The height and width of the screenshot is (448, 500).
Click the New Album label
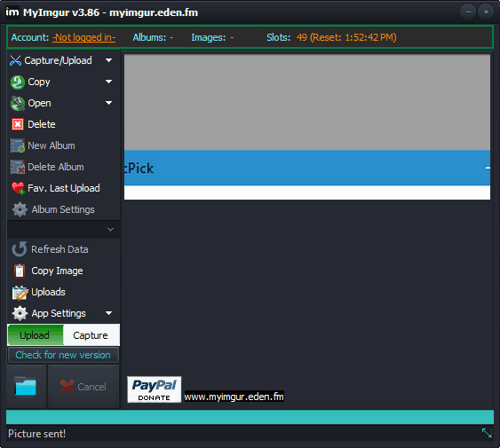point(52,145)
